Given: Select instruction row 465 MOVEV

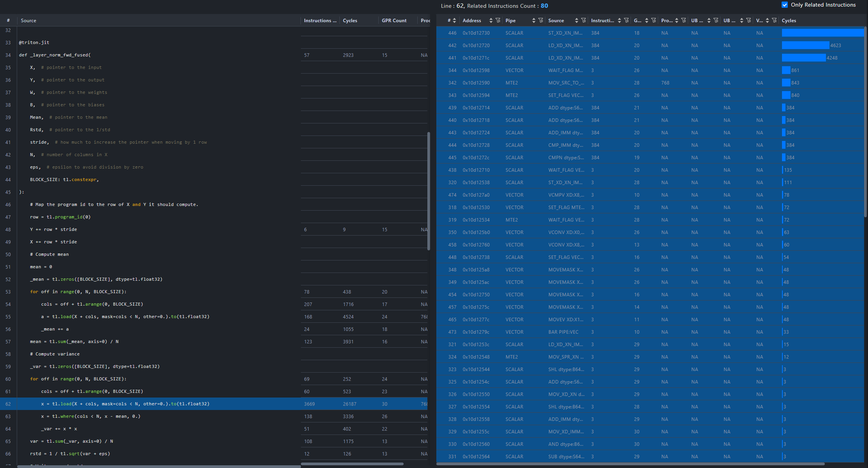Looking at the screenshot, I should pyautogui.click(x=650, y=320).
